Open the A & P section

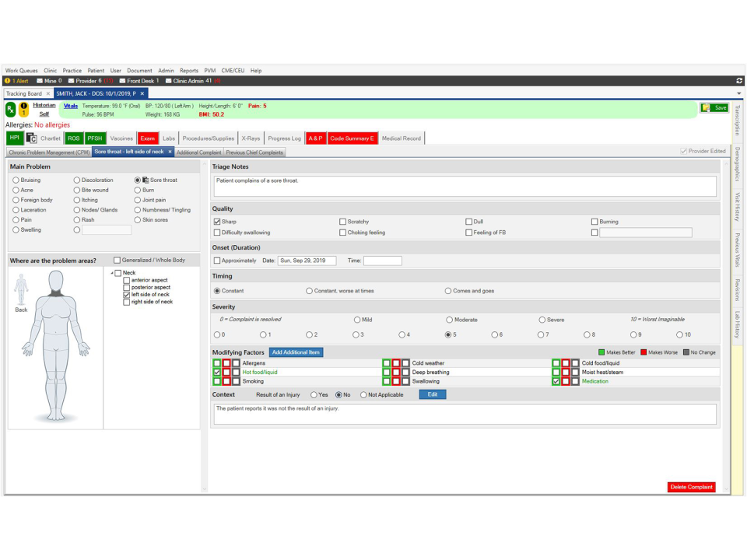tap(315, 138)
